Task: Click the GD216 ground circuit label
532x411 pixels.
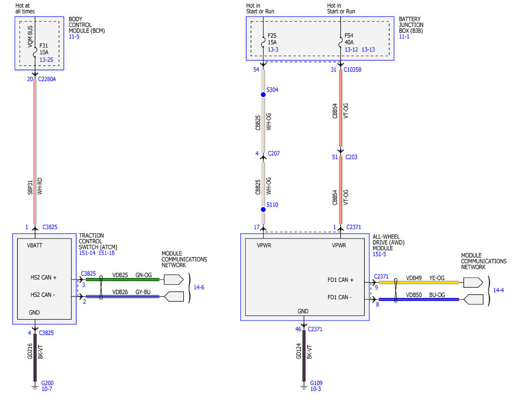Action: coord(30,351)
